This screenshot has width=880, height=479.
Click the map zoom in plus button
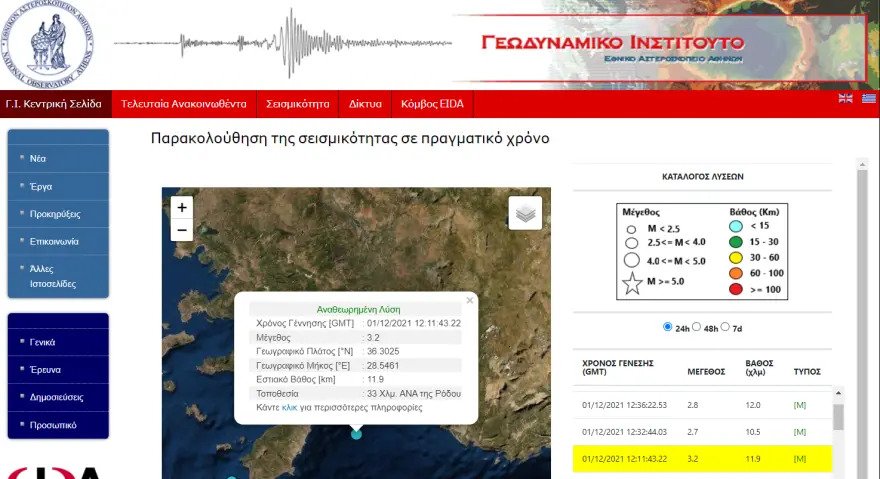pyautogui.click(x=181, y=207)
